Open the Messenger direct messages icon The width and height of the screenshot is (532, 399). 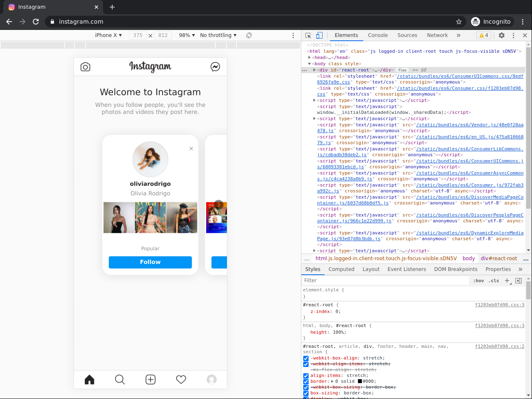click(215, 67)
